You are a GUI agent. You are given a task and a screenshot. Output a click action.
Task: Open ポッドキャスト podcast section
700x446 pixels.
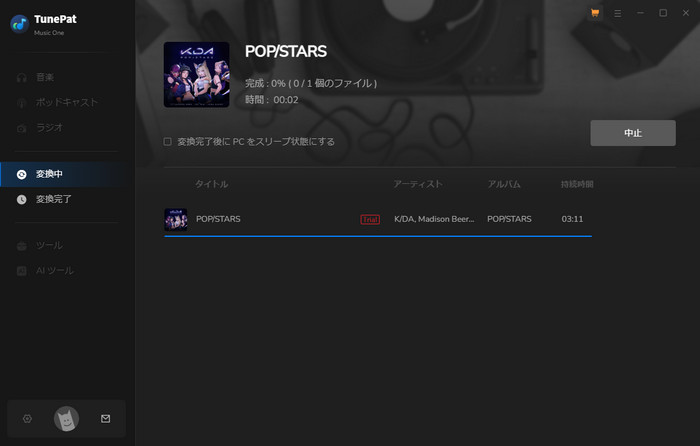(x=67, y=103)
